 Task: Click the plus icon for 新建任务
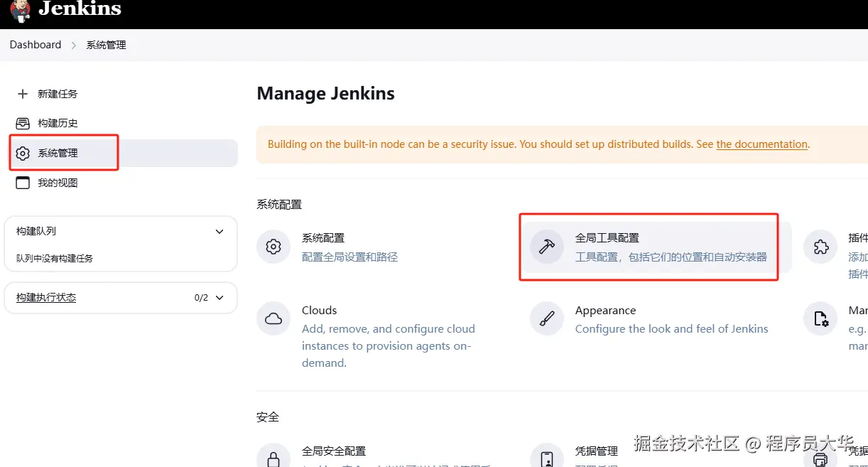coord(23,94)
